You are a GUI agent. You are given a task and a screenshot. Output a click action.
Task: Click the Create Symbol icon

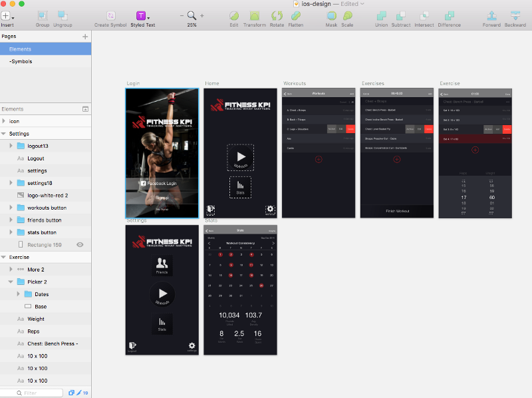click(110, 15)
